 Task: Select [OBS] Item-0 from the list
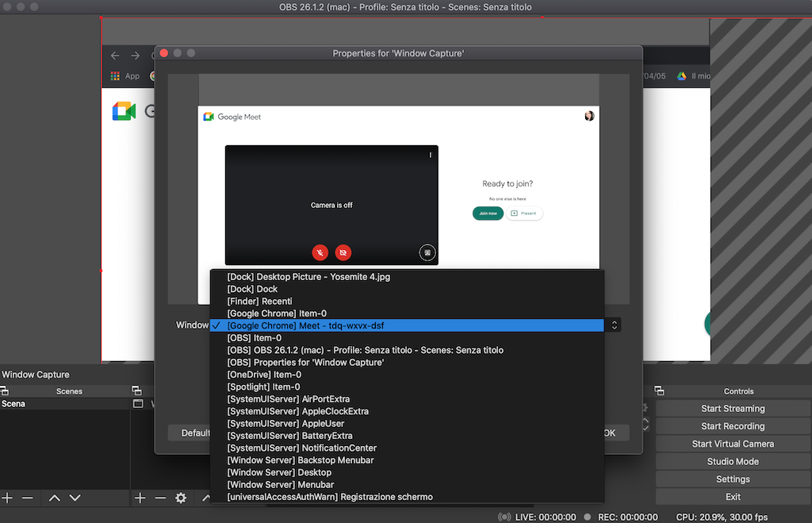click(x=407, y=338)
